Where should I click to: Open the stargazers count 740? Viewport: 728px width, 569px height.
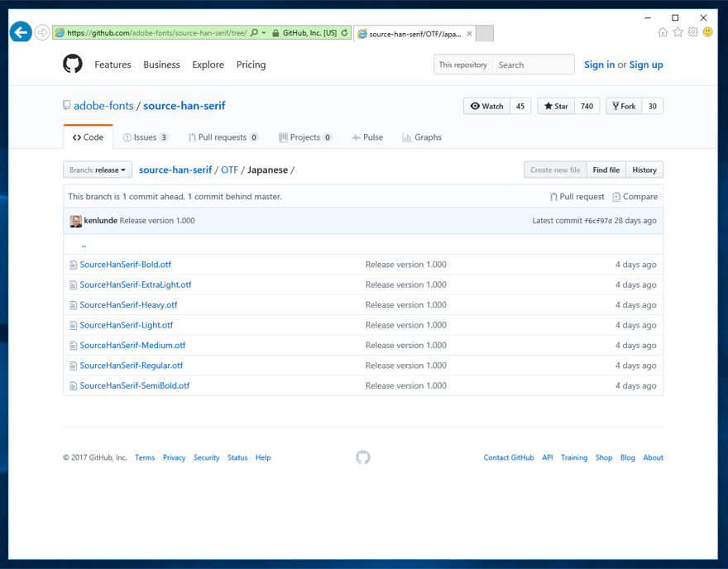(587, 107)
